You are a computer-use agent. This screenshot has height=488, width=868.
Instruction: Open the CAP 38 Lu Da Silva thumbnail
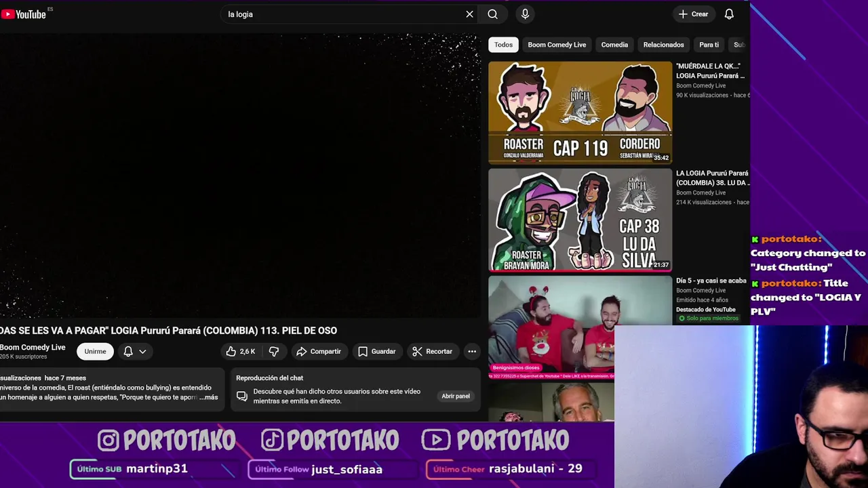(580, 220)
